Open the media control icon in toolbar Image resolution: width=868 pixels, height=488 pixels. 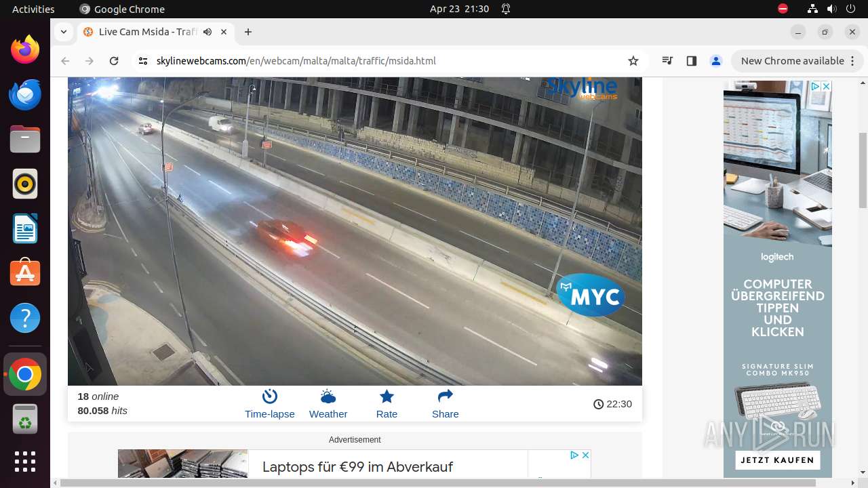(x=667, y=61)
